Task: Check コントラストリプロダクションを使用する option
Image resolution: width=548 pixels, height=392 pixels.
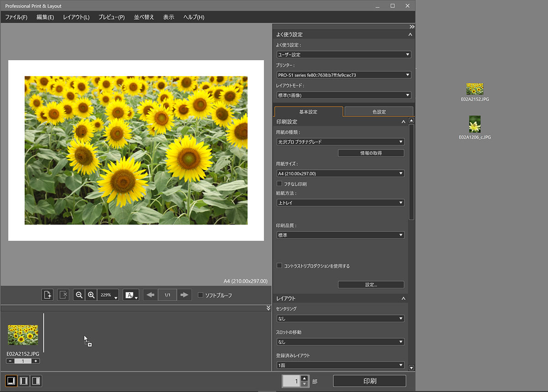Action: (279, 266)
